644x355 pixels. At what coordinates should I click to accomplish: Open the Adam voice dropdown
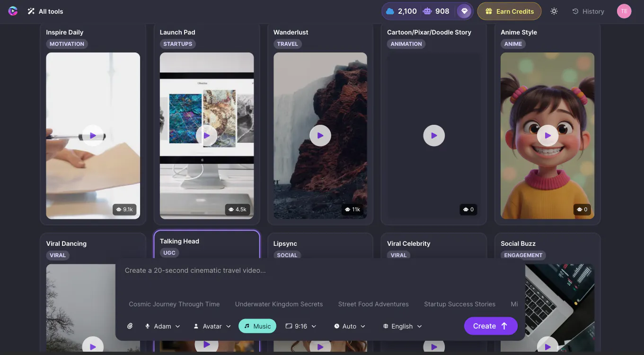click(x=162, y=326)
